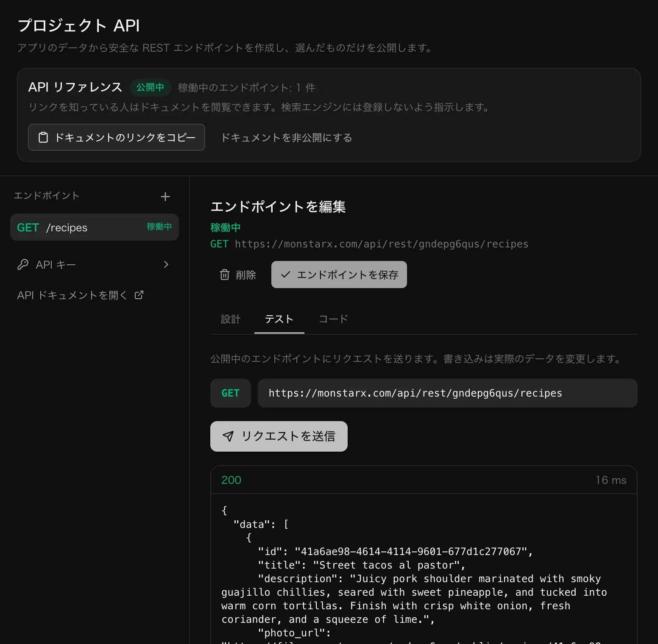Click the プロジェクト API page title

coord(79,25)
